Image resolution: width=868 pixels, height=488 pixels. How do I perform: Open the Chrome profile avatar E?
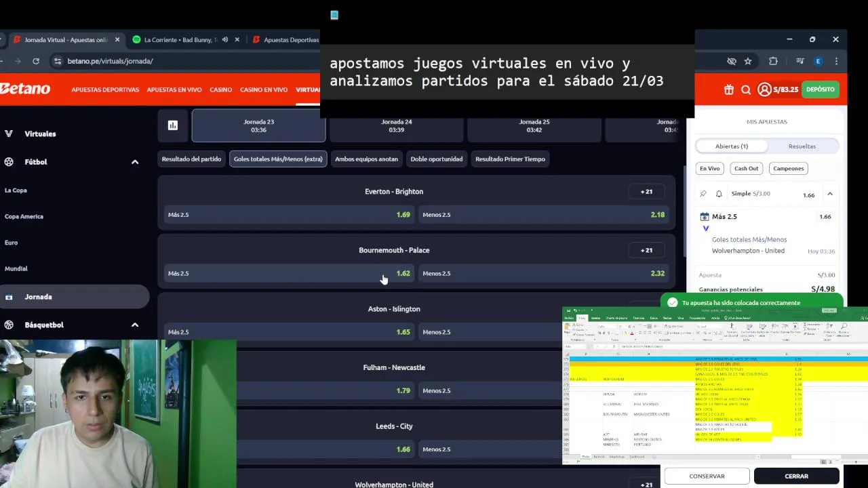point(818,61)
